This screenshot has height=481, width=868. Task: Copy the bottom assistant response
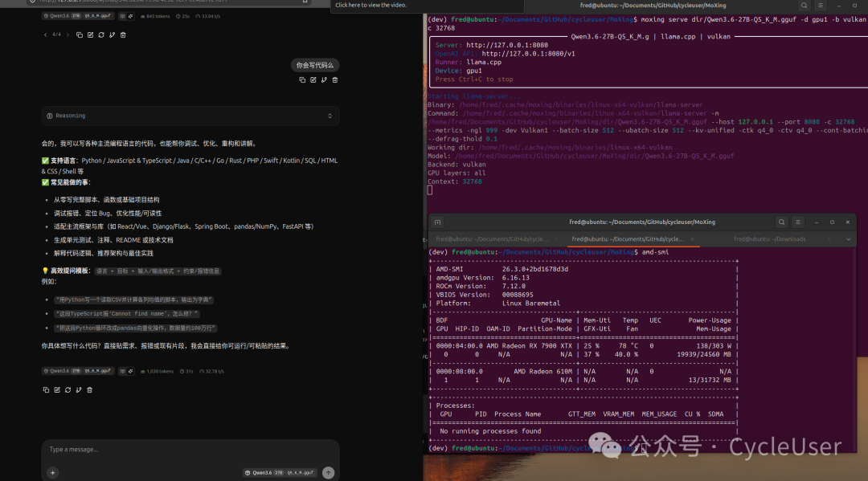(x=46, y=389)
